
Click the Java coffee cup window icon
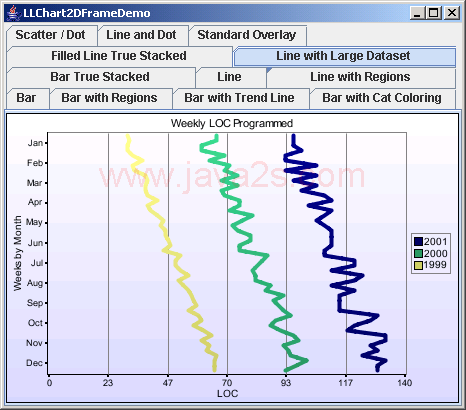click(x=13, y=13)
